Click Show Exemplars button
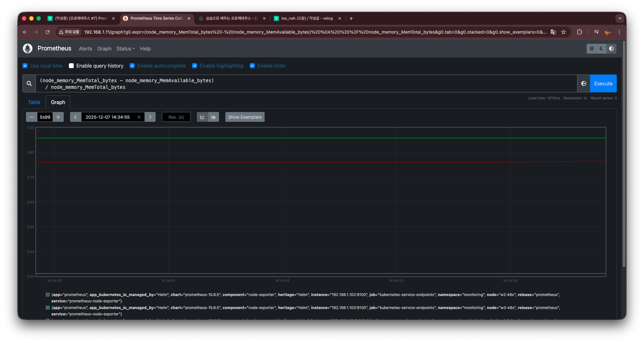 [245, 117]
